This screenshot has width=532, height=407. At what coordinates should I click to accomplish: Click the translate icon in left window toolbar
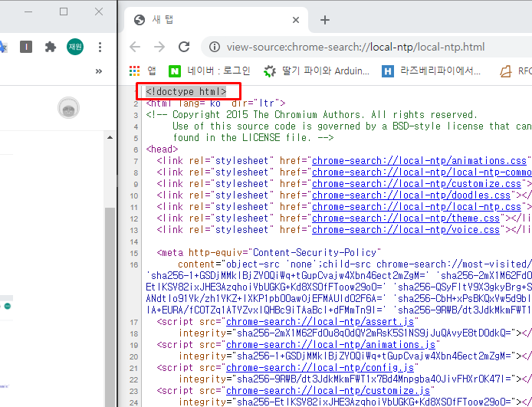point(3,47)
